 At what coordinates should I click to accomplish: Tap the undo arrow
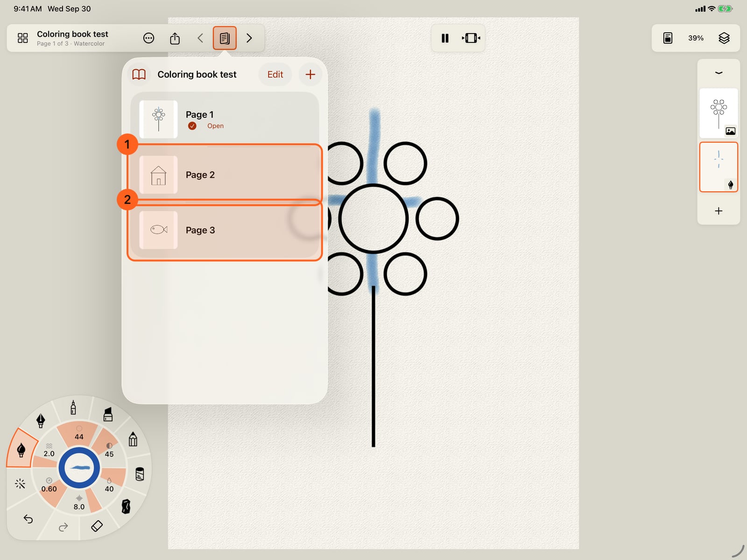28,519
